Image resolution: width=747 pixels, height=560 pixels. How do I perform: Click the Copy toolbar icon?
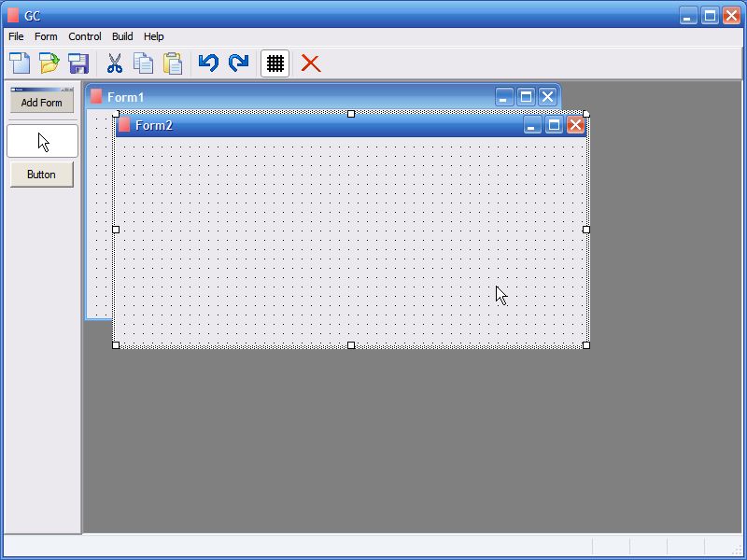(x=144, y=63)
